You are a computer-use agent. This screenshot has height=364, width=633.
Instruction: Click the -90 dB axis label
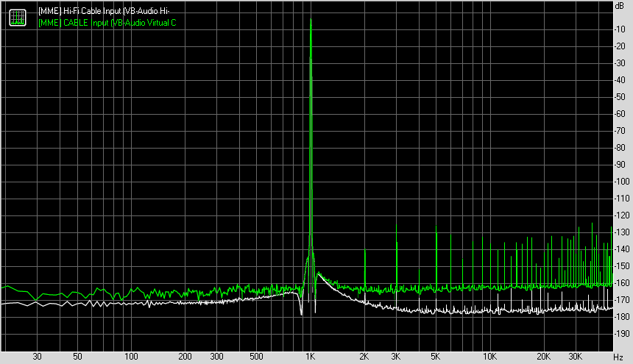(x=620, y=165)
